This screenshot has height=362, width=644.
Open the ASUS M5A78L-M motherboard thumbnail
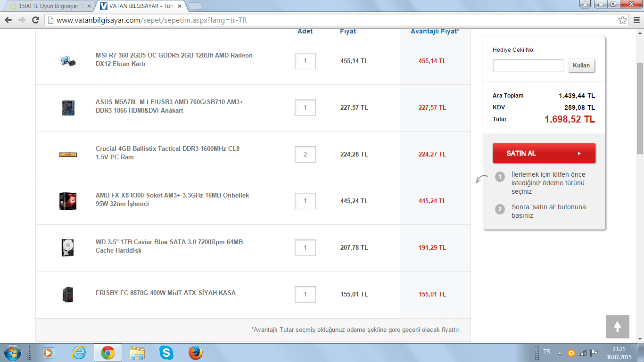pos(68,107)
